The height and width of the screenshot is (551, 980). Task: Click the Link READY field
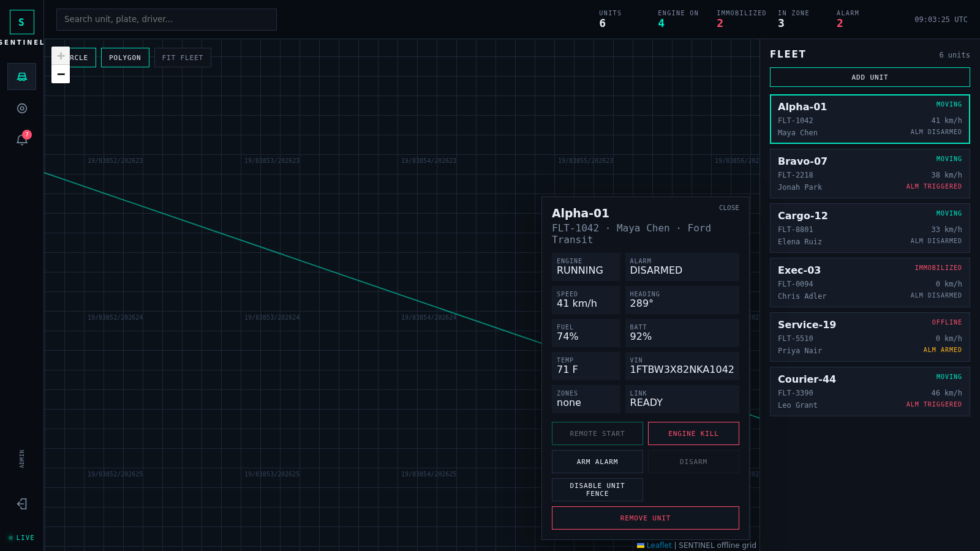[682, 399]
